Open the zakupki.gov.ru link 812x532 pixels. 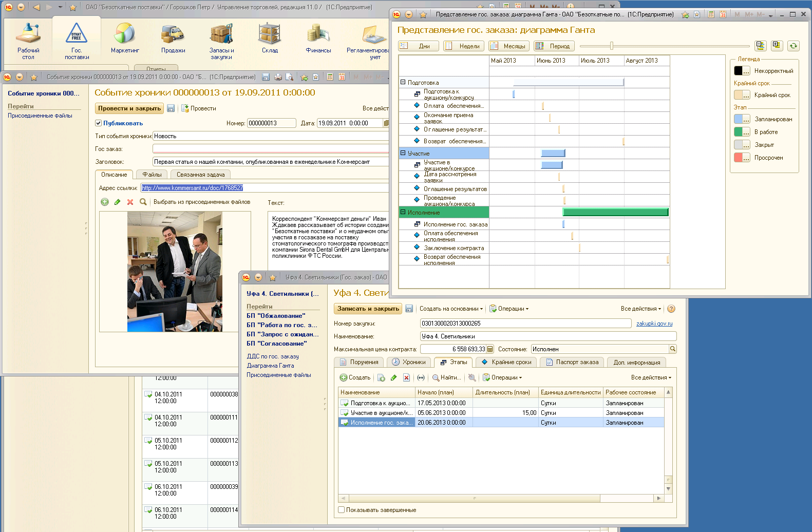(x=654, y=324)
